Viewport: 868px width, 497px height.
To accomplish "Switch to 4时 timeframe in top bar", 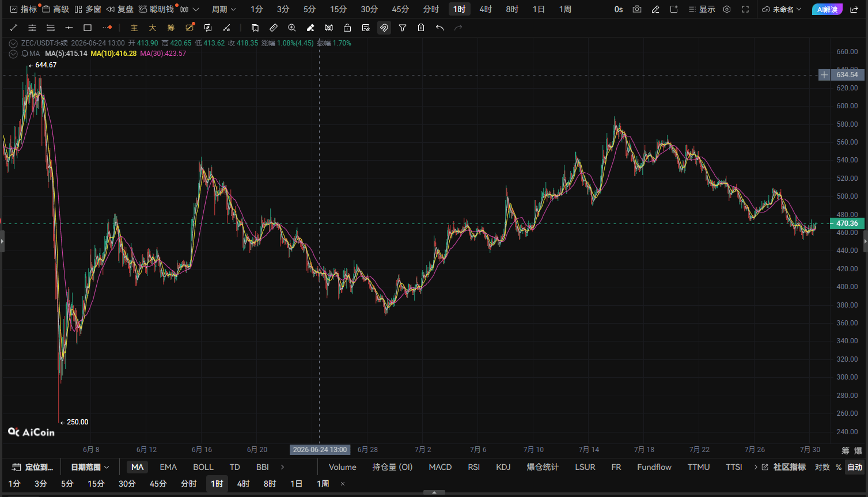I will point(486,9).
